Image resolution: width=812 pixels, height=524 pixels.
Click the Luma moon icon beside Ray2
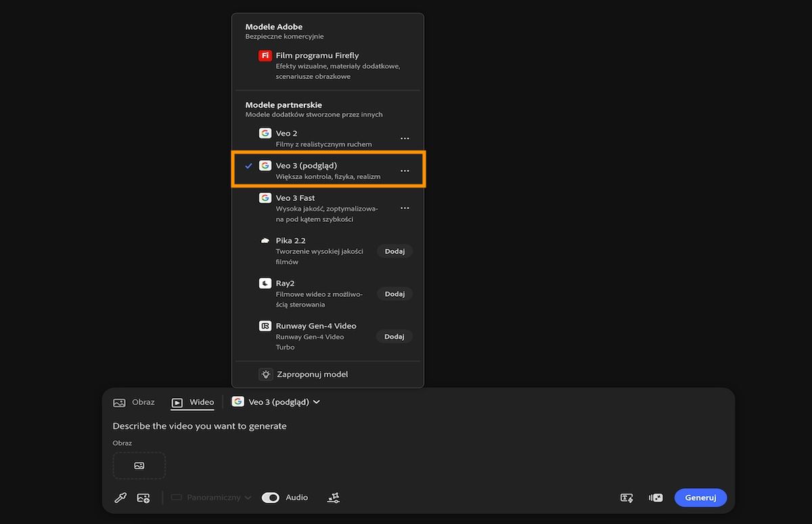[265, 283]
